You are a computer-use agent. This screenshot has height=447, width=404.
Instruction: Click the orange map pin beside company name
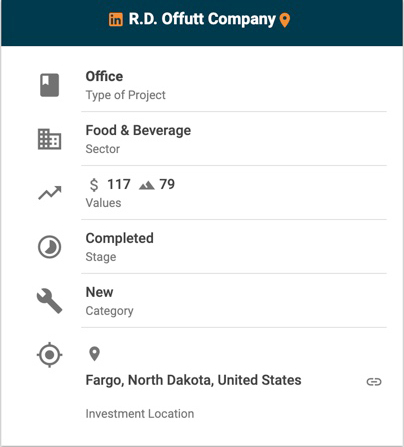[284, 20]
